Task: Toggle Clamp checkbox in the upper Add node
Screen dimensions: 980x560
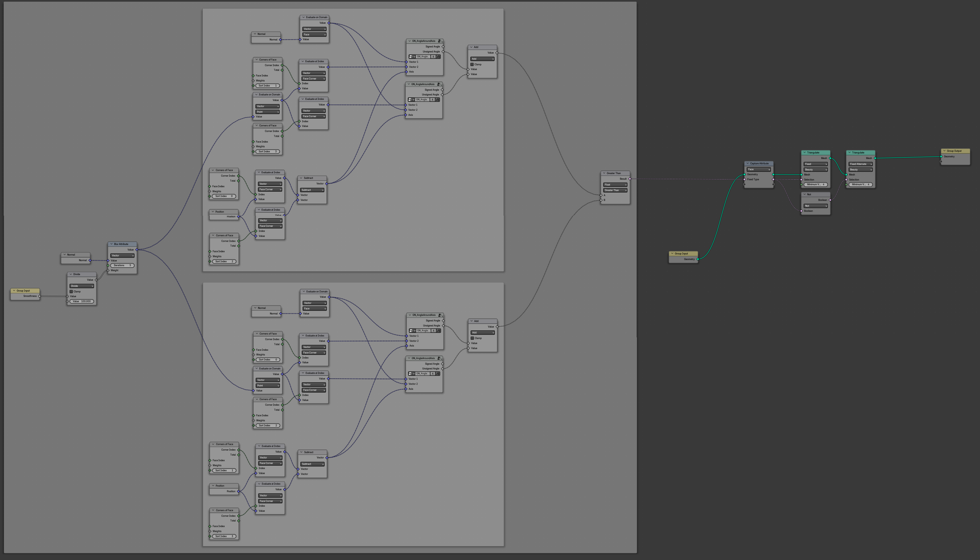Action: click(472, 64)
